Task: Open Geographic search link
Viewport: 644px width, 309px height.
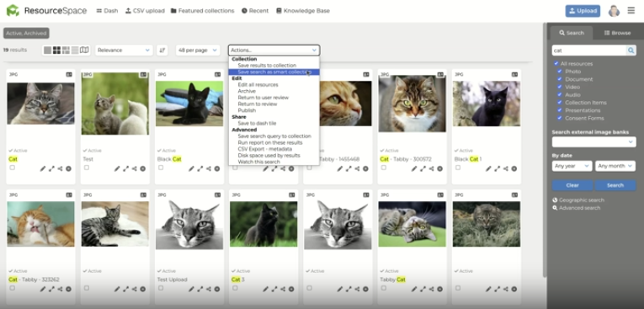Action: (578, 200)
